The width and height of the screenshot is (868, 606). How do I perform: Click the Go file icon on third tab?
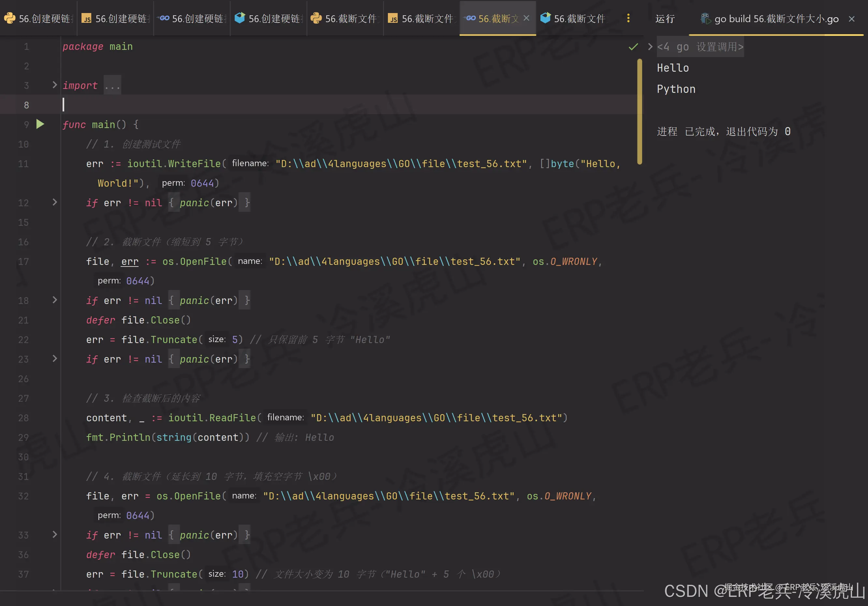tap(164, 18)
